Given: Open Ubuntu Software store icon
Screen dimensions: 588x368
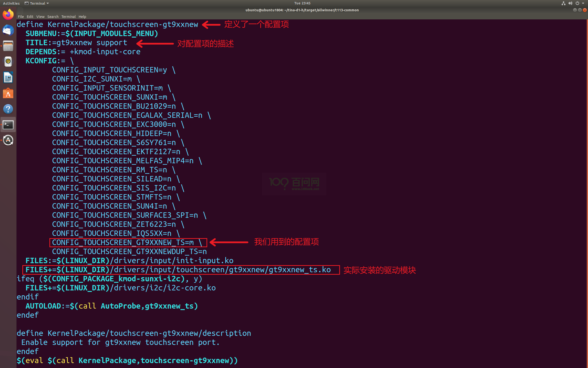Looking at the screenshot, I should click(8, 93).
